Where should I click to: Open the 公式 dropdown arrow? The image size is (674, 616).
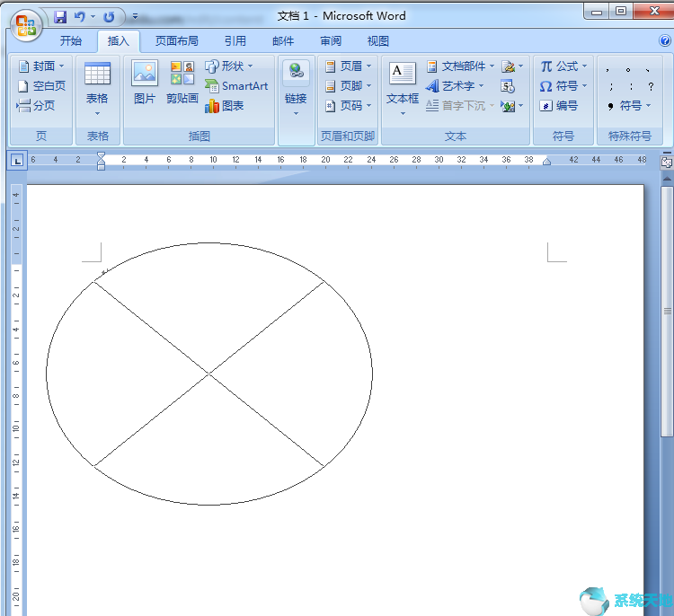[x=584, y=66]
